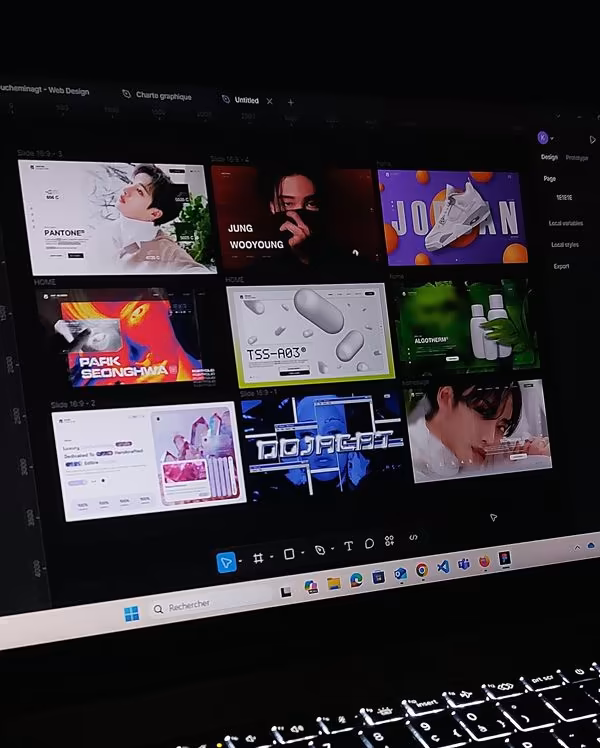Click frame label Slide 16:9 - 2
Screen dimensions: 600x748
(73, 404)
